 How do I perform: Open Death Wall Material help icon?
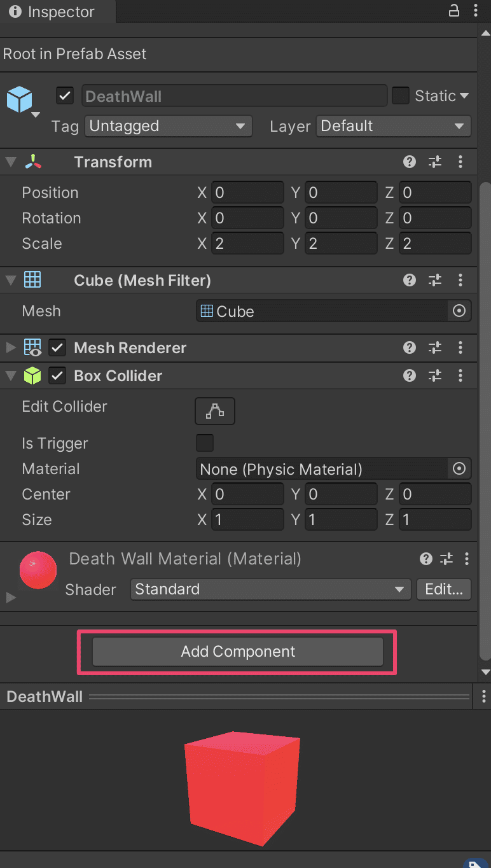[x=426, y=559]
